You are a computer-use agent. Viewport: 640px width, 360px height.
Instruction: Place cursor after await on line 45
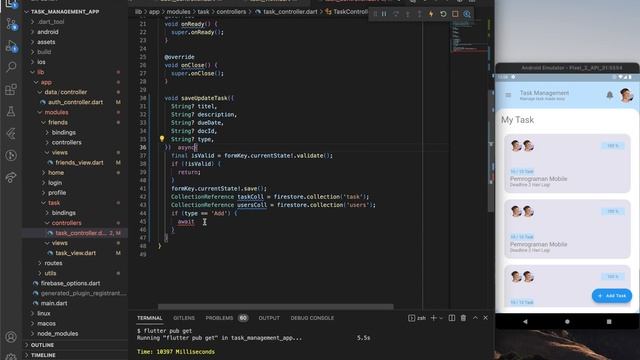(195, 222)
